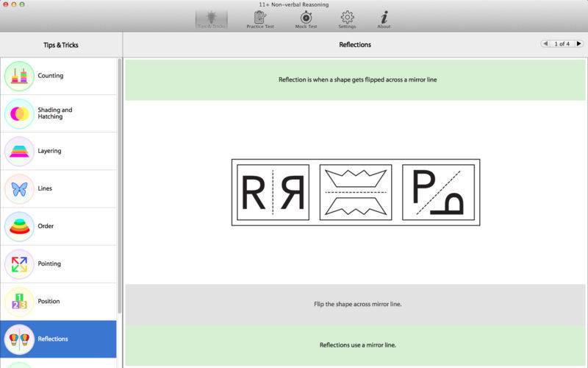Select the Layering topic icon
This screenshot has width=588, height=368.
[20, 151]
